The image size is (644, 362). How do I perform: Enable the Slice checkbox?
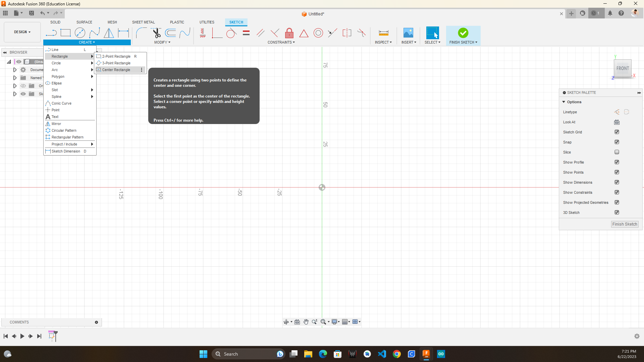(616, 152)
